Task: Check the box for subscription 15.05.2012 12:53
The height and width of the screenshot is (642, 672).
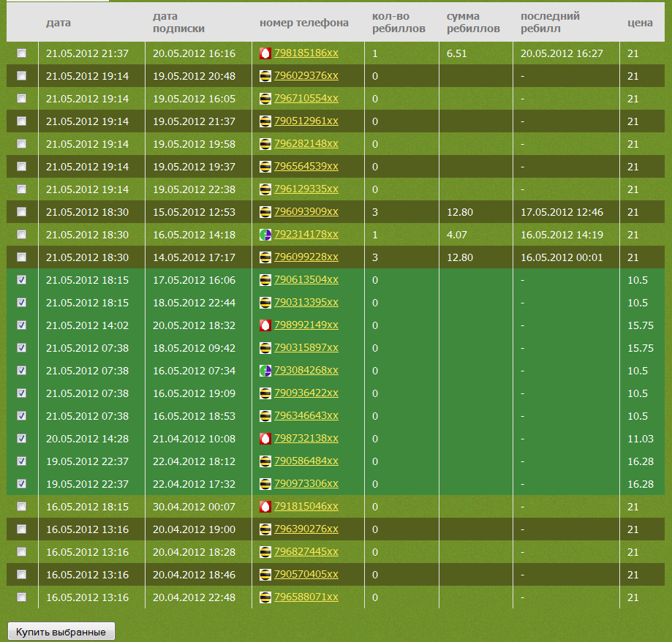Action: tap(21, 212)
